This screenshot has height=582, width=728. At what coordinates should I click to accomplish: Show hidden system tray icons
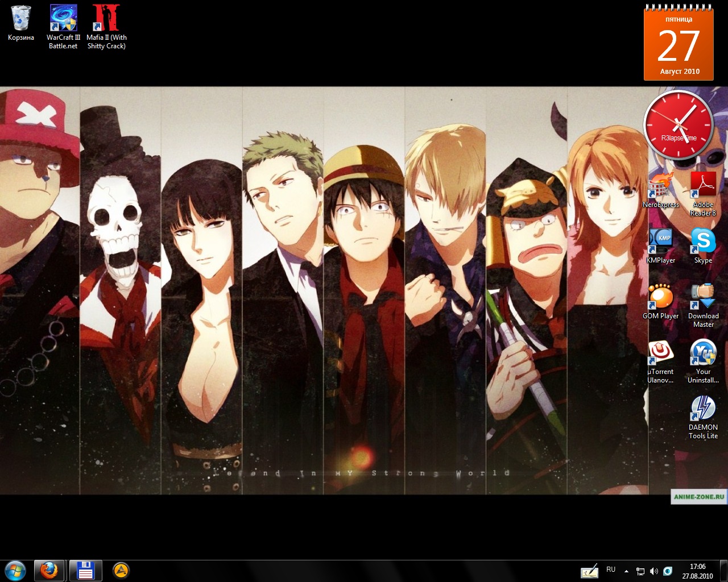[626, 571]
